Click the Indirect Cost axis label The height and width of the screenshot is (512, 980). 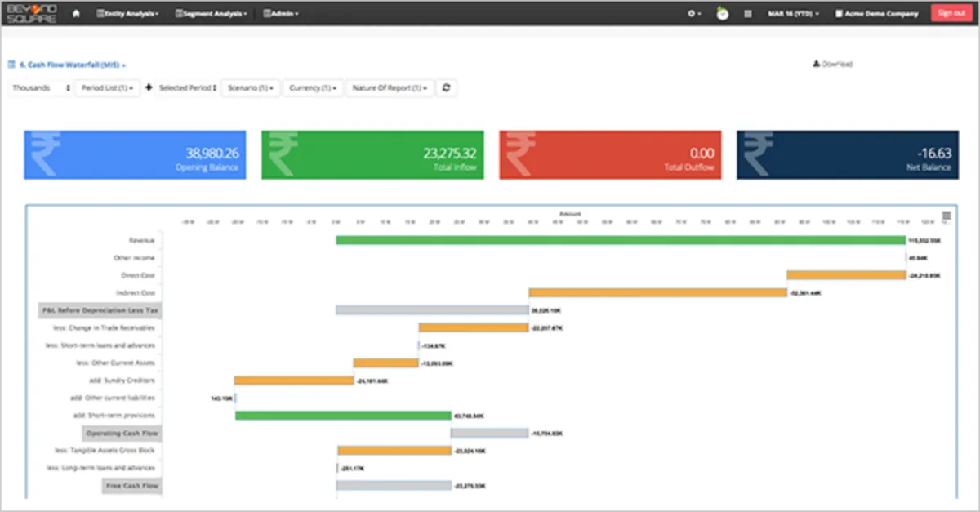click(136, 292)
